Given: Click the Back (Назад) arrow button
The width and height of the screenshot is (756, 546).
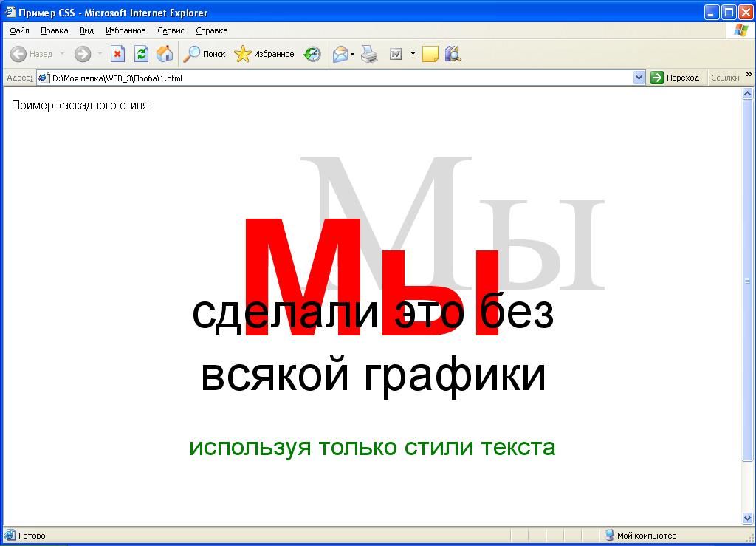Looking at the screenshot, I should (31, 54).
